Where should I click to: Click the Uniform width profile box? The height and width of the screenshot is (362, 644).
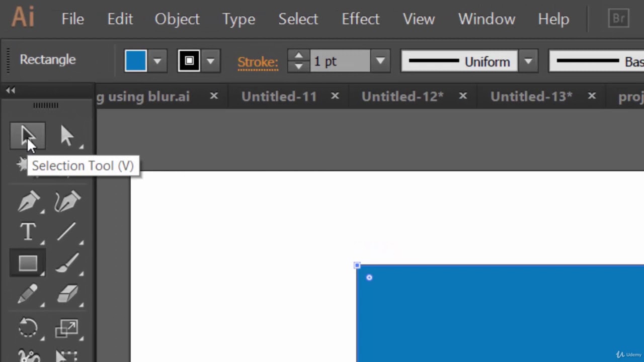coord(459,61)
